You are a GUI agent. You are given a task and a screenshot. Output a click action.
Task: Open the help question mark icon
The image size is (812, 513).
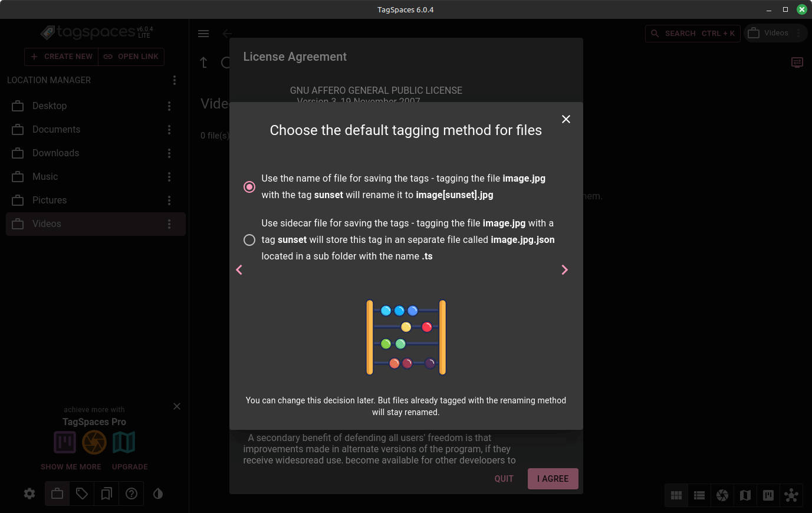[132, 494]
